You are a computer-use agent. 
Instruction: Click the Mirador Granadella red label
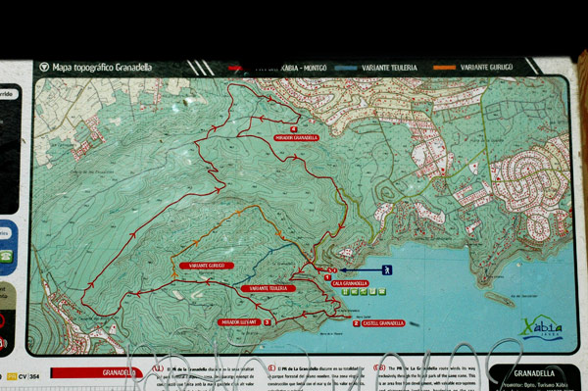pyautogui.click(x=296, y=137)
